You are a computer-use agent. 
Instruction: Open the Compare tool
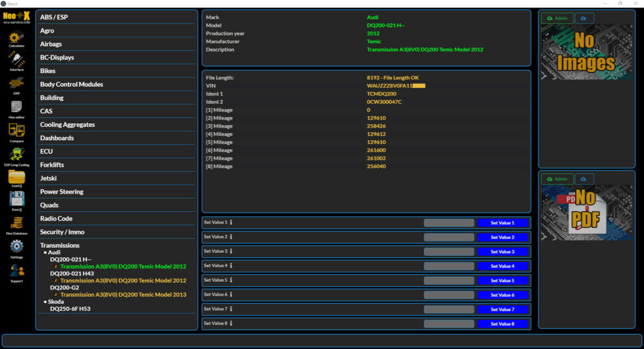click(x=17, y=131)
